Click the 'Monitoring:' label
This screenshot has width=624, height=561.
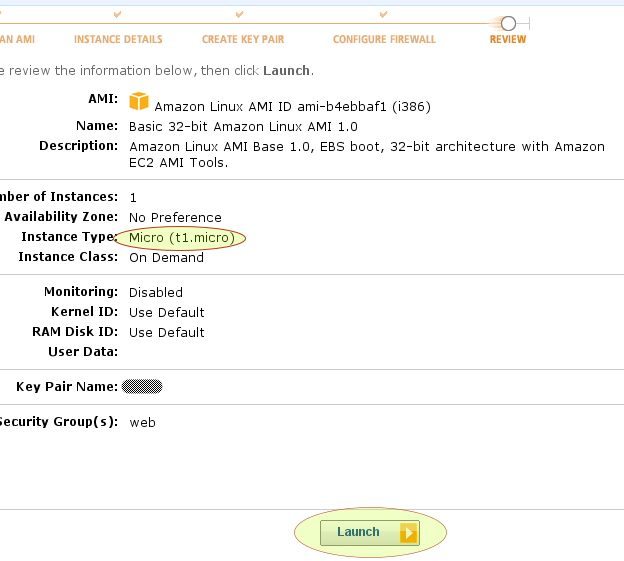point(81,292)
